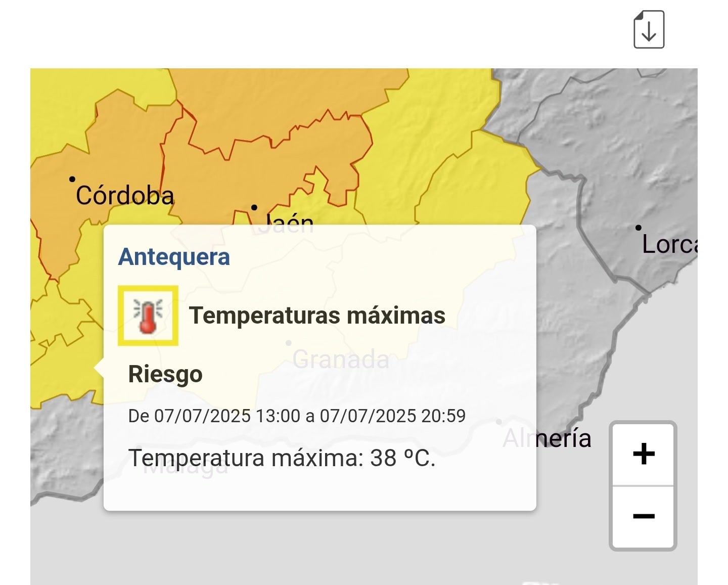Viewport: 728px width, 585px height.
Task: Click the alert date range text
Action: coord(297,416)
